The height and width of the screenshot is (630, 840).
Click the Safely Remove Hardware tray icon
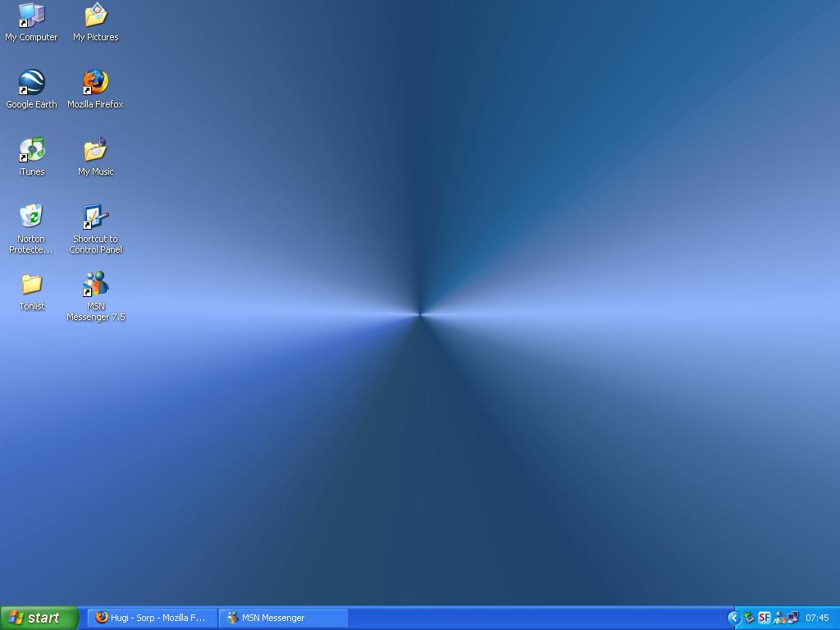tap(750, 619)
